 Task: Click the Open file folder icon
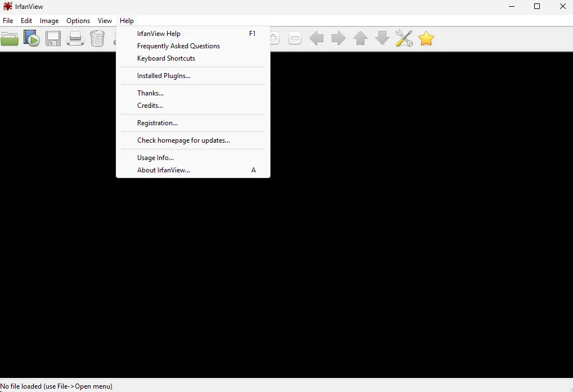(x=10, y=39)
